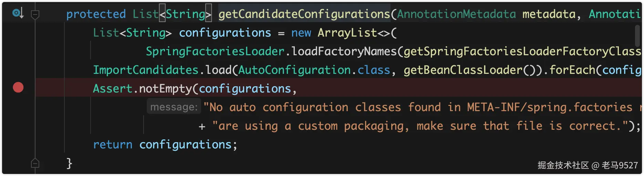Click the getBeanClassLoader() call
Image resolution: width=644 pixels, height=176 pixels.
pos(470,70)
